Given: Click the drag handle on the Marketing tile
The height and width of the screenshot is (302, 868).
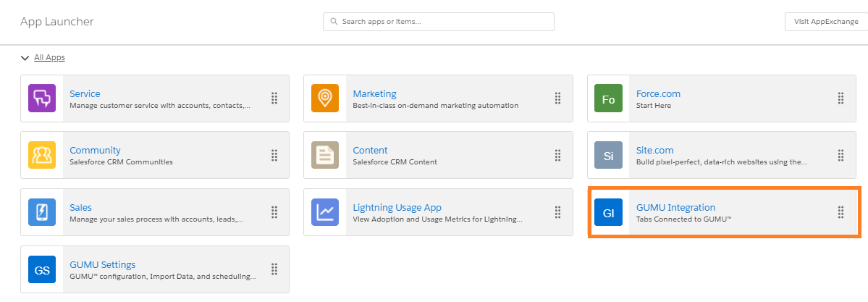Looking at the screenshot, I should 557,98.
